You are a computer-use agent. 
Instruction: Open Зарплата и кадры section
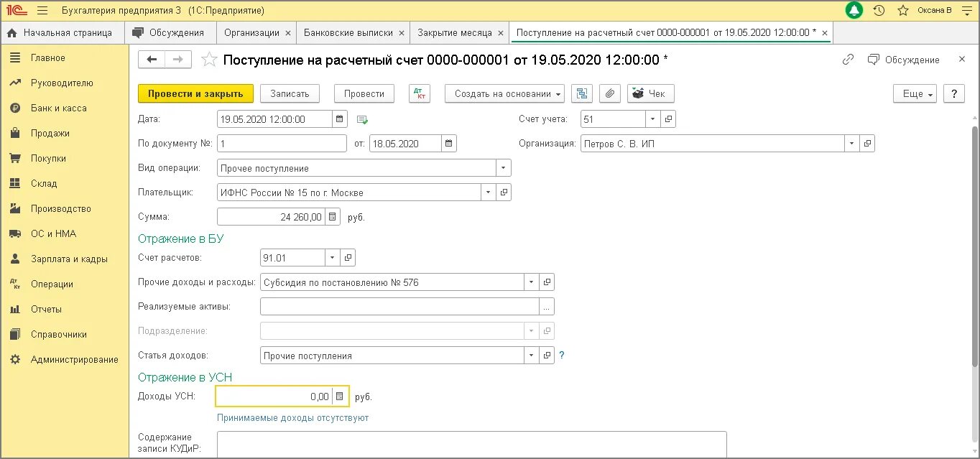click(69, 259)
